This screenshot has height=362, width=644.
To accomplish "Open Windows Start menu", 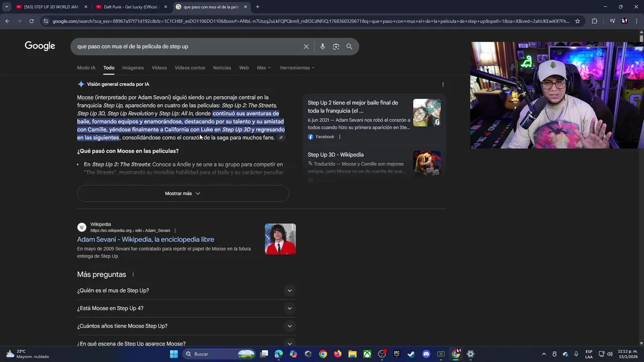I will point(174,354).
